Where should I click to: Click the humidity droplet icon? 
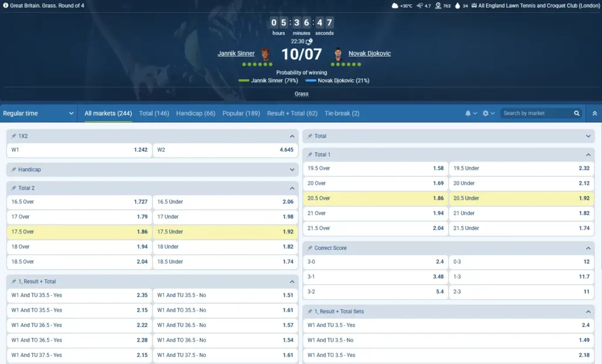pyautogui.click(x=457, y=6)
